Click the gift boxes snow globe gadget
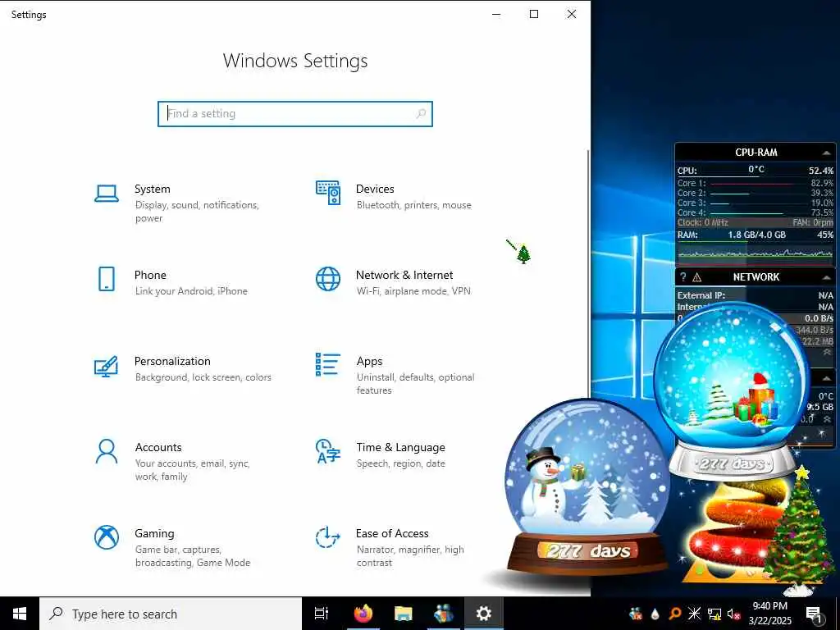This screenshot has width=840, height=630. (732, 391)
